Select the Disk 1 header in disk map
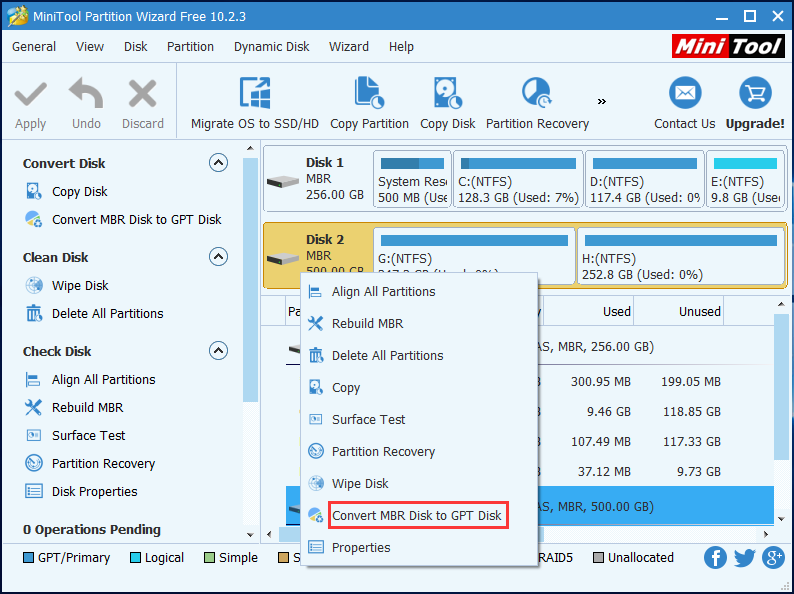This screenshot has width=794, height=594. (x=317, y=179)
